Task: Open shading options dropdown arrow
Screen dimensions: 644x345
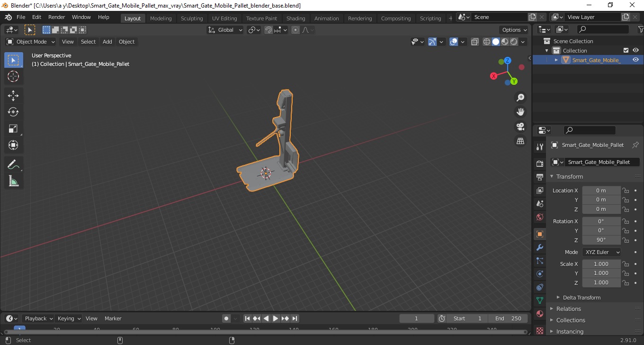Action: point(523,42)
